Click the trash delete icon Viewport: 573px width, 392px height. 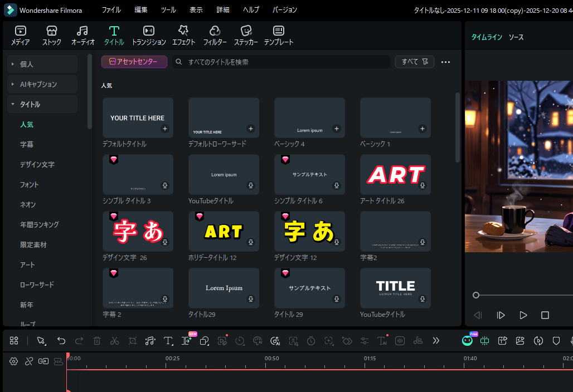(x=97, y=341)
